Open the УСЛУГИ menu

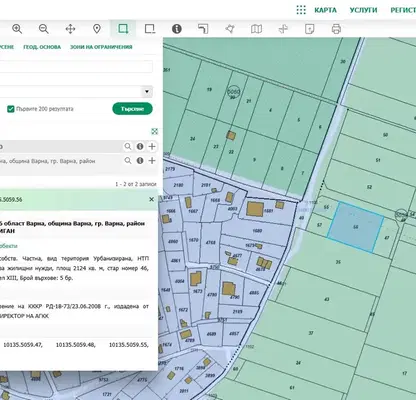pos(363,10)
